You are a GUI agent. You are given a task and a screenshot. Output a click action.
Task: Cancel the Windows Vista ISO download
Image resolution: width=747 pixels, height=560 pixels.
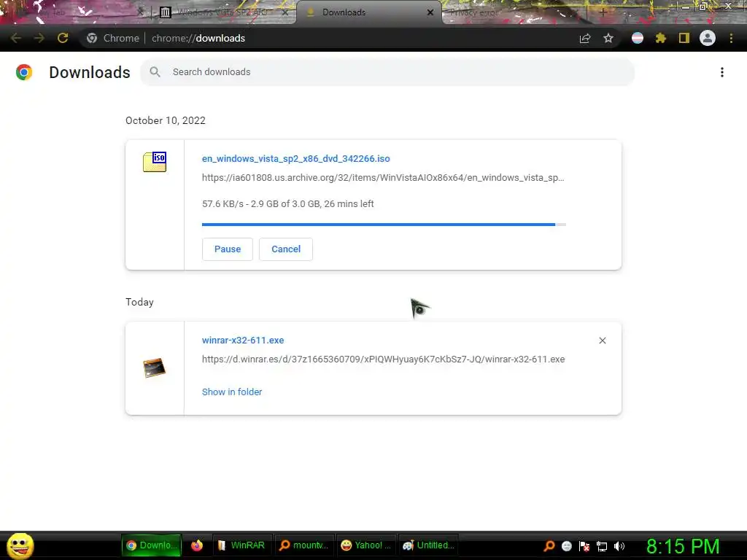pos(286,249)
